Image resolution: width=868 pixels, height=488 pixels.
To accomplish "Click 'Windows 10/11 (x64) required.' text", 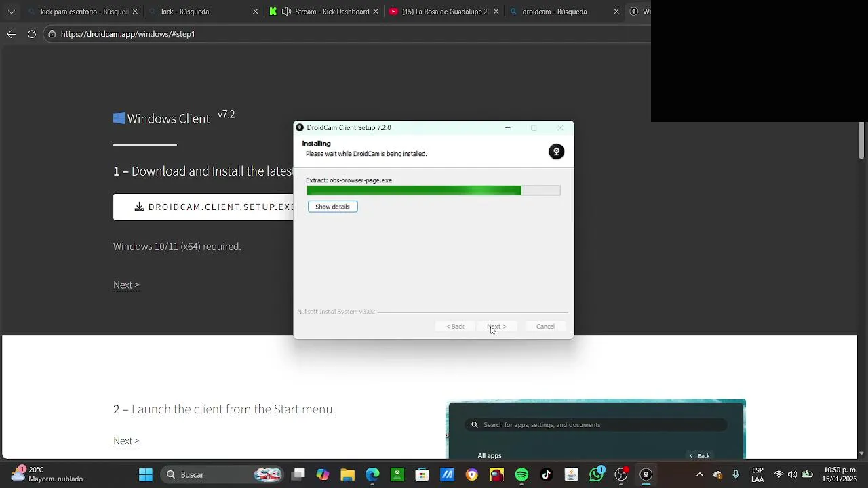I will (x=177, y=247).
